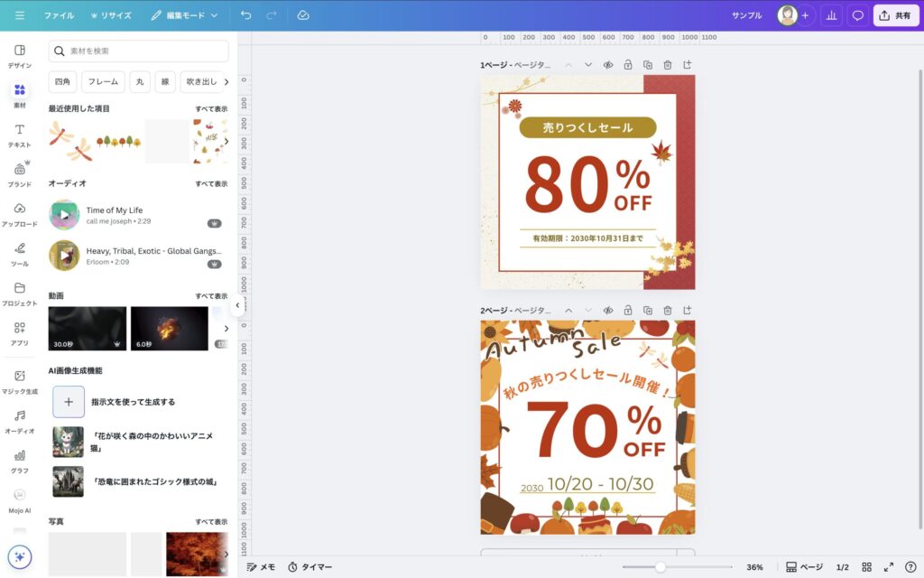The image size is (924, 578).
Task: Collapse the side panel with arrow handle
Action: pos(237,305)
